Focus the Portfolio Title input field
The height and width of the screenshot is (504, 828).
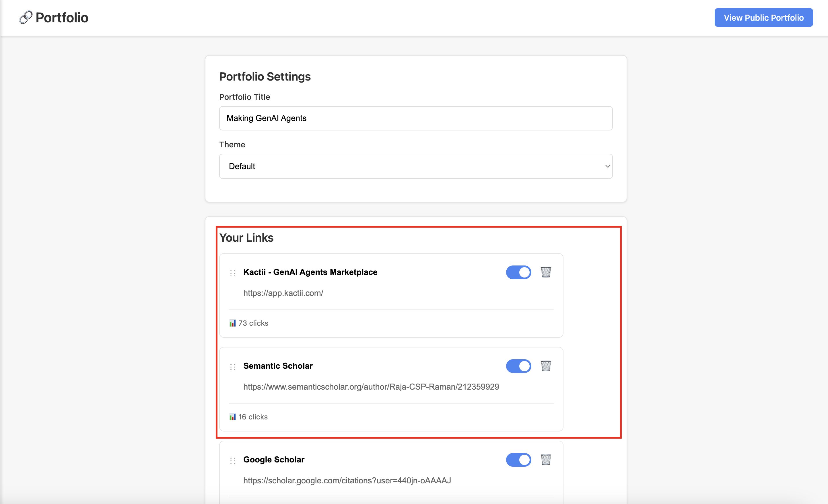415,118
